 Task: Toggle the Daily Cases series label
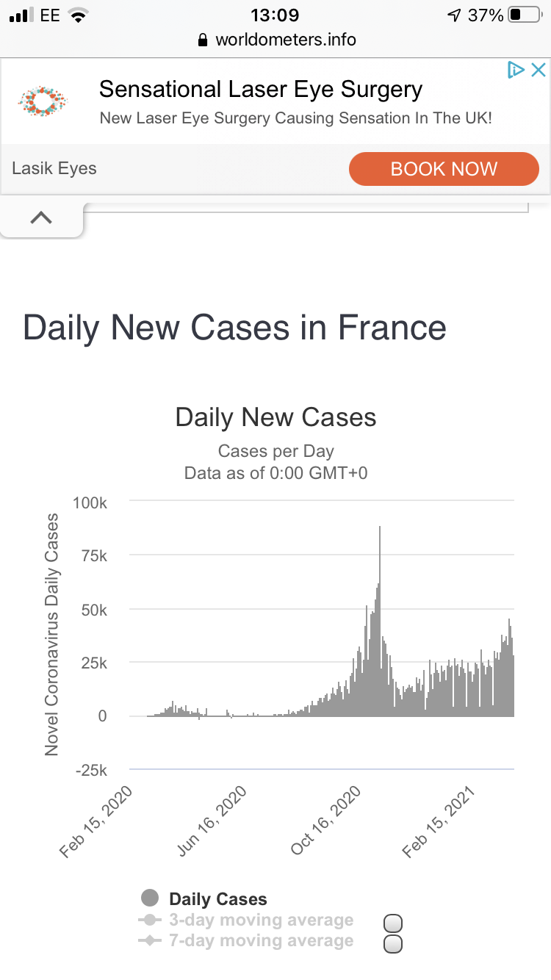pyautogui.click(x=217, y=898)
